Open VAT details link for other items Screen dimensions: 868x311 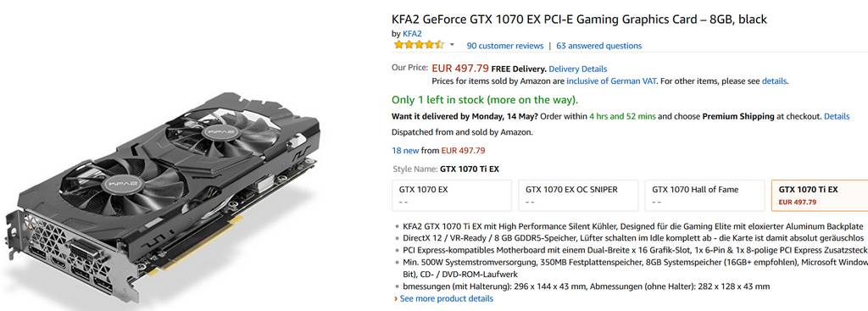coord(774,81)
